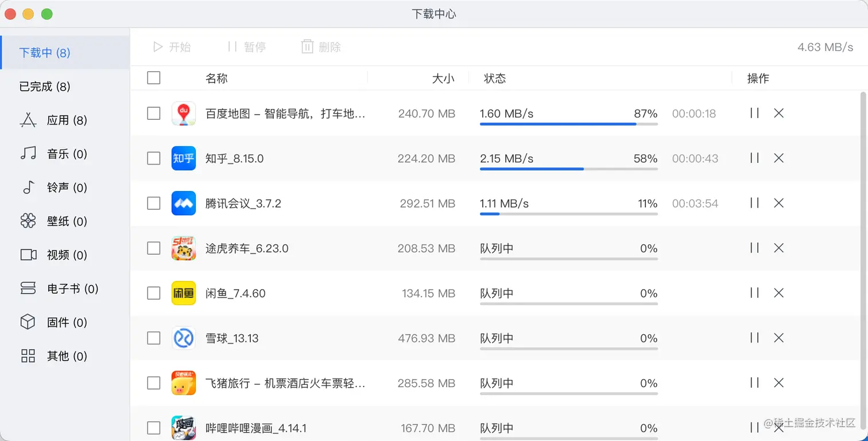
Task: Click the 飞猪旅行 app icon
Action: click(x=184, y=383)
